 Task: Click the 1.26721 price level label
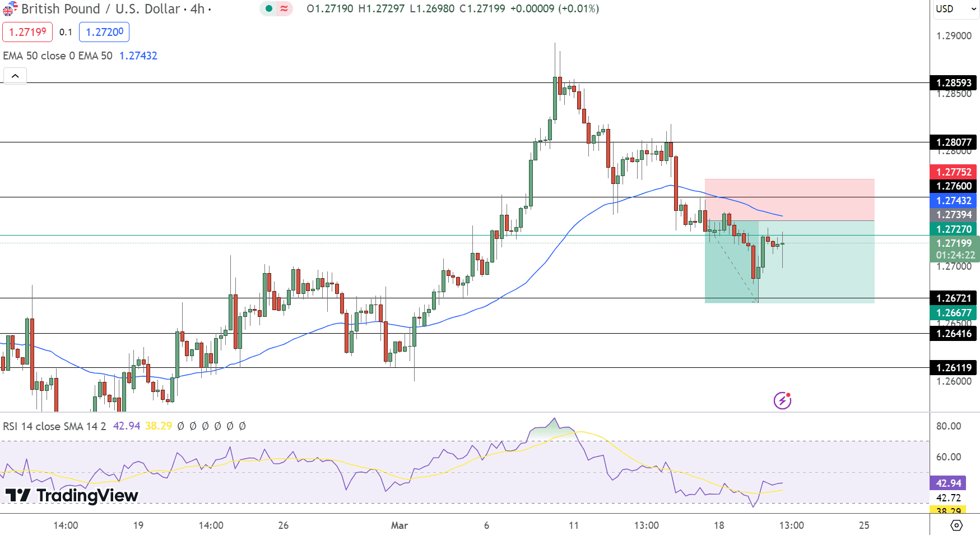[954, 298]
